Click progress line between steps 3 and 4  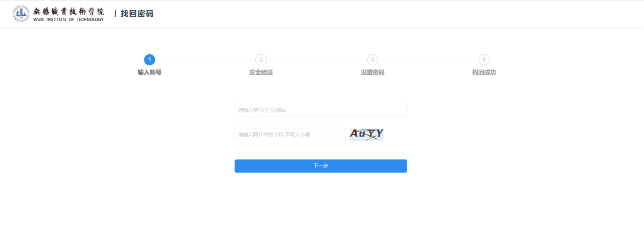coord(428,60)
